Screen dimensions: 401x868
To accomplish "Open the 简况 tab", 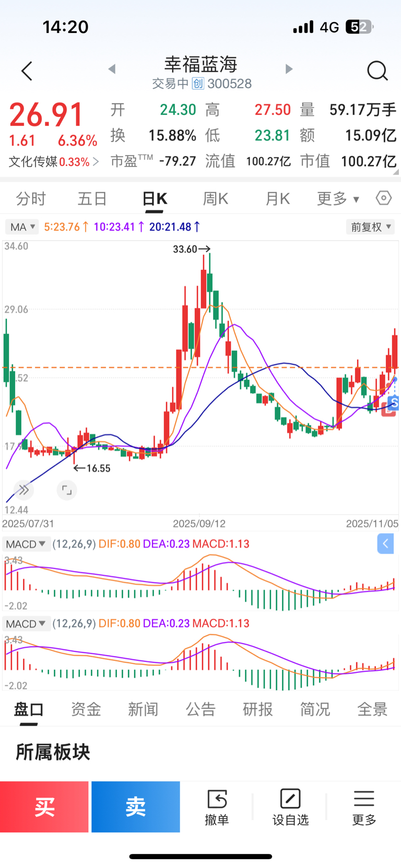I will [x=315, y=709].
